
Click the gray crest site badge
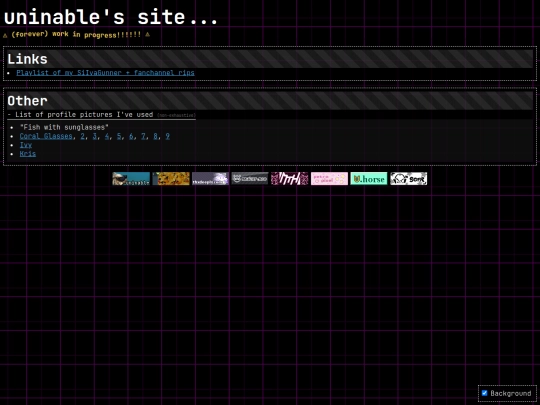click(250, 179)
